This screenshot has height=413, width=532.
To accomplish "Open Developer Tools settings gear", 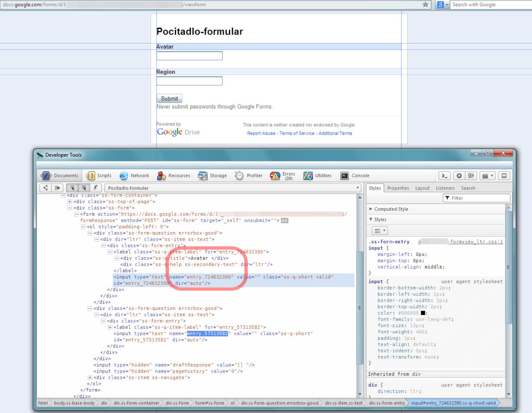I will pos(459,176).
